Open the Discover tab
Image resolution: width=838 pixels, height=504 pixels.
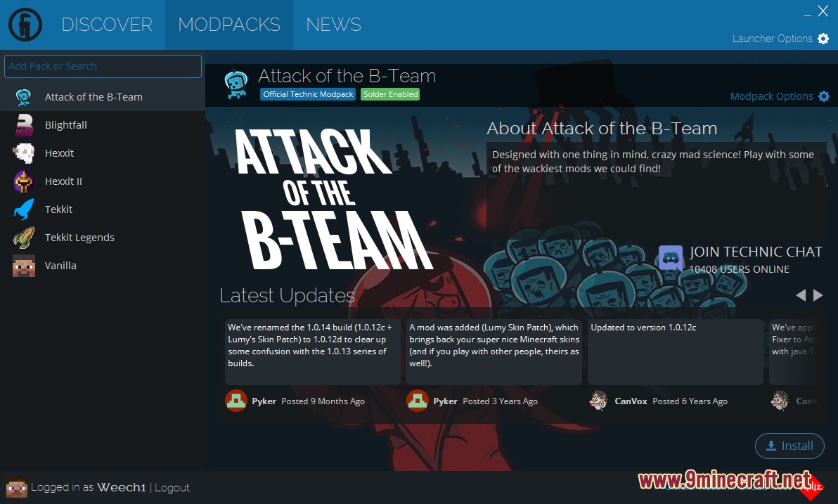pyautogui.click(x=107, y=25)
